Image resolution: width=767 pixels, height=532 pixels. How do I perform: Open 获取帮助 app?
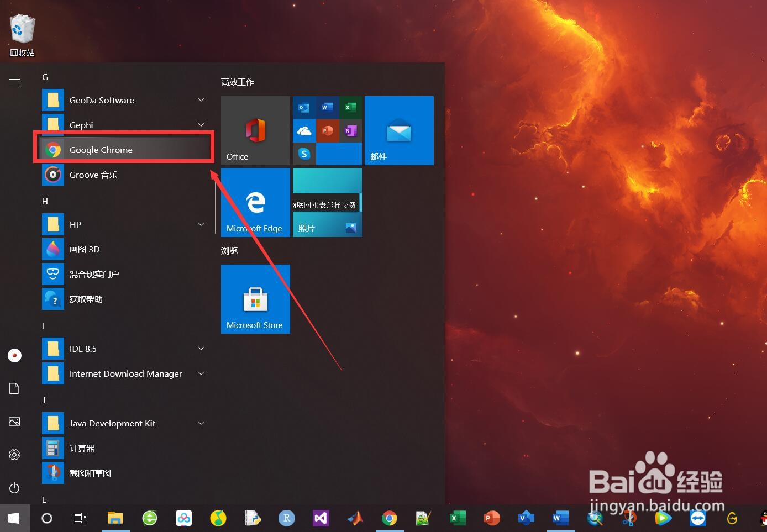click(x=125, y=299)
